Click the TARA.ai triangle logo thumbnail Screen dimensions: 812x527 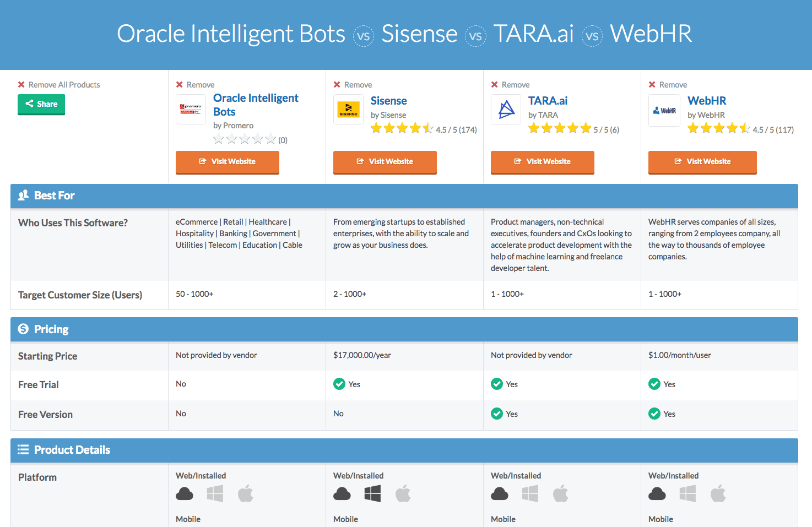point(506,110)
